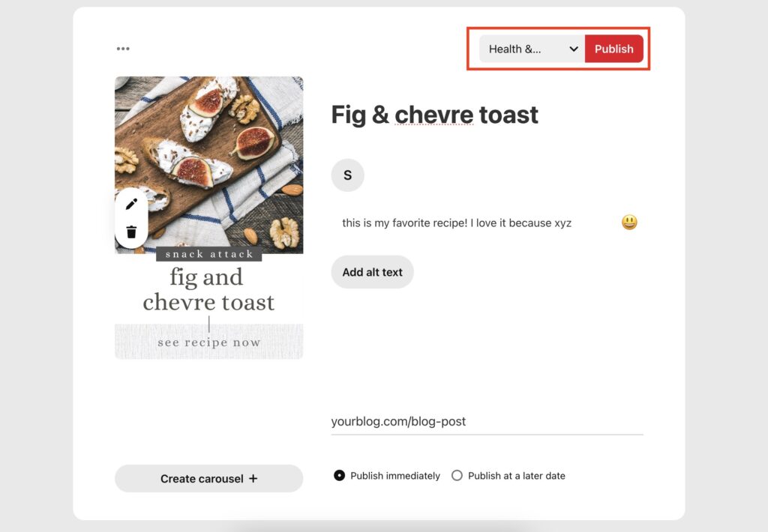Expand the board chevron arrow
This screenshot has height=532, width=768.
click(574, 49)
